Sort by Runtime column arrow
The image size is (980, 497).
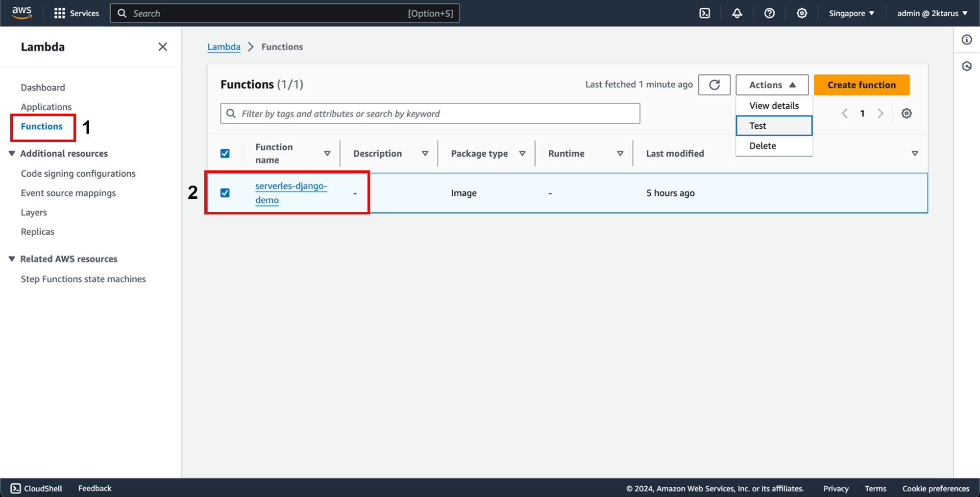click(x=620, y=153)
